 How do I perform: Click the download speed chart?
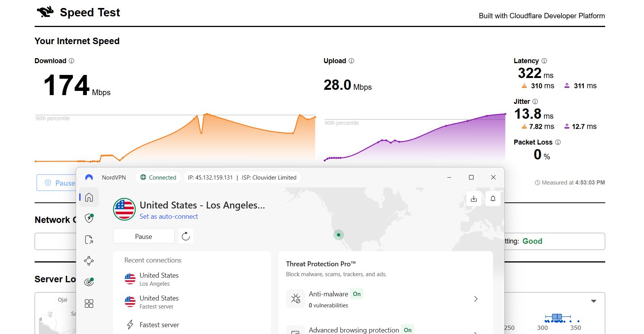tap(175, 138)
